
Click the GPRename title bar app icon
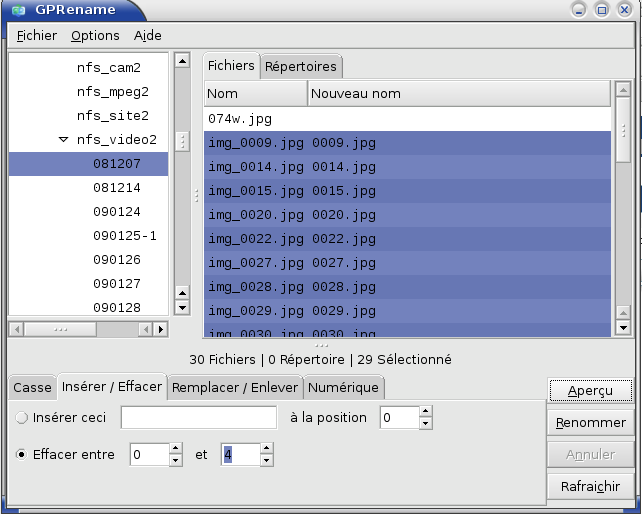(18, 10)
